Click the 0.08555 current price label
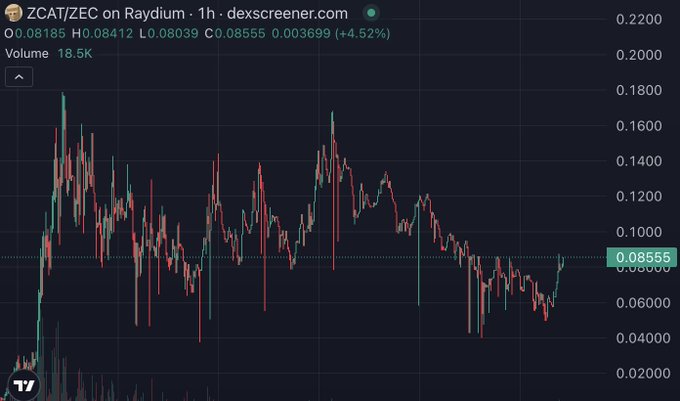 click(x=642, y=257)
